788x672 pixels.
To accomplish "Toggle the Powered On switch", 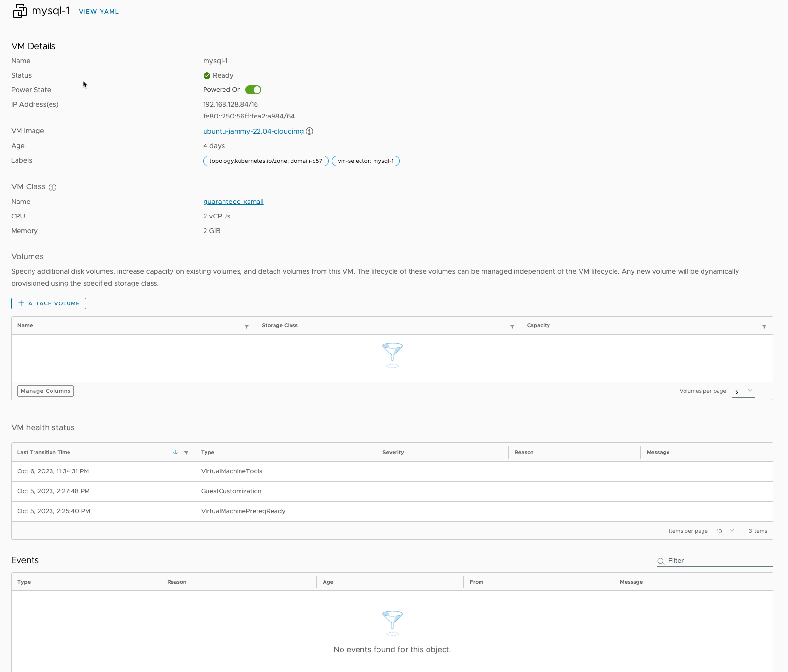I will pos(253,90).
